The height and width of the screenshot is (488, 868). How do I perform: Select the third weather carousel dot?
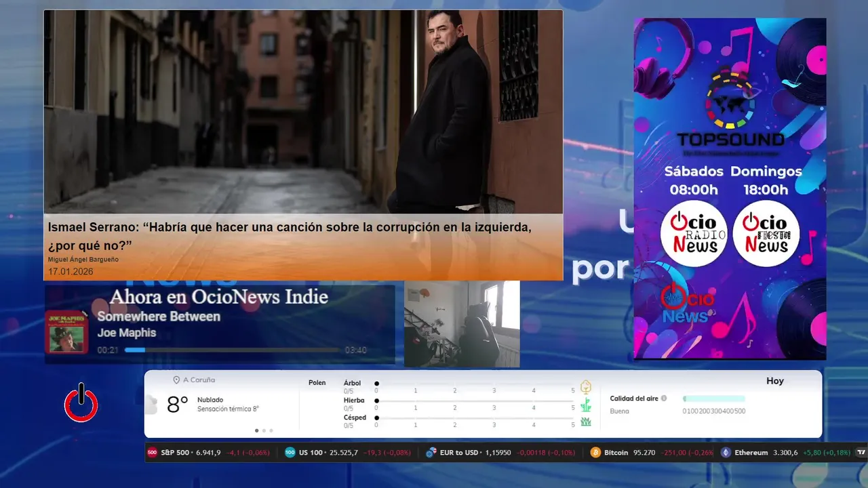coord(271,430)
